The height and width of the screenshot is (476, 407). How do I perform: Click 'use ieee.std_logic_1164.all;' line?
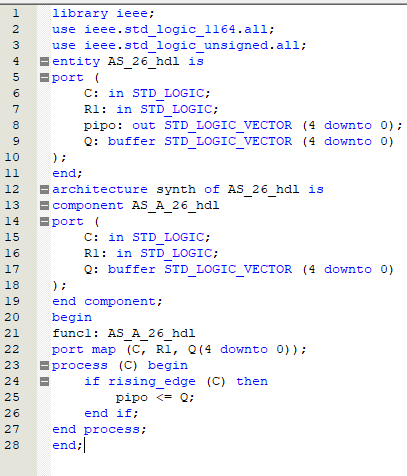coord(163,30)
